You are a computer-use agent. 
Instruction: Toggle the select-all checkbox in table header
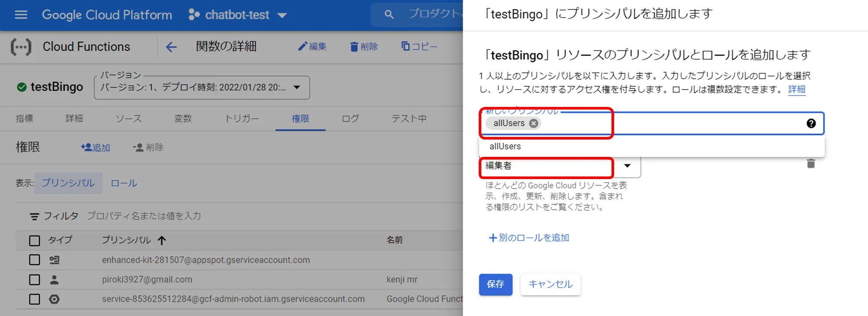click(34, 240)
